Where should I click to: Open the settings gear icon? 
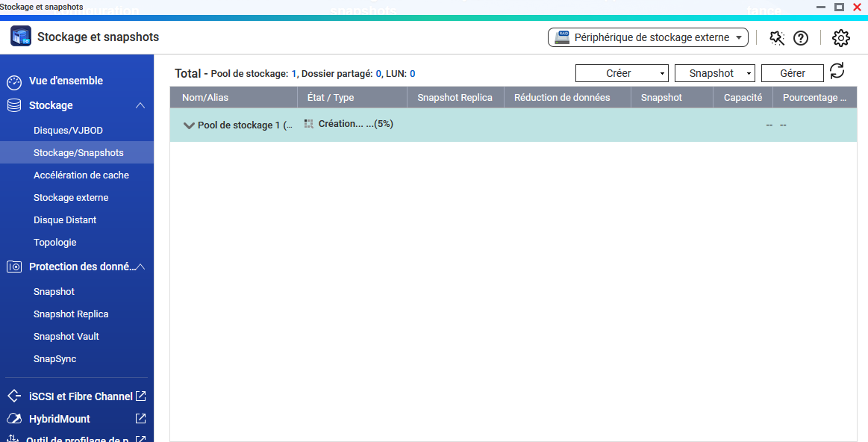point(840,38)
